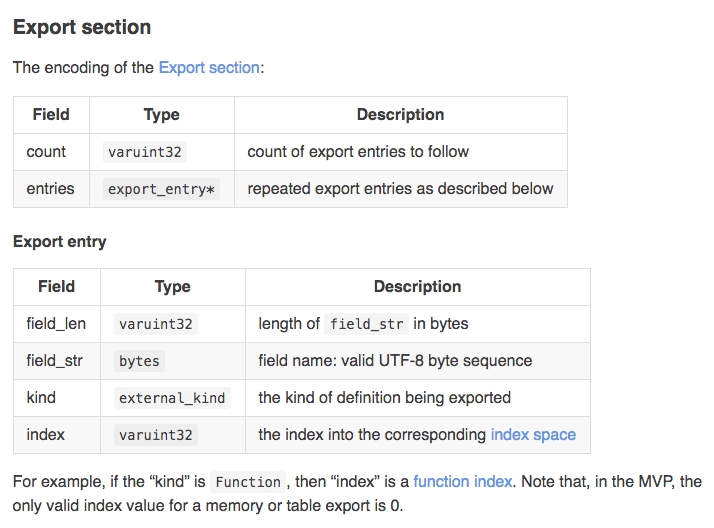714x528 pixels.
Task: Click the "index" field name cell
Action: pyautogui.click(x=45, y=435)
